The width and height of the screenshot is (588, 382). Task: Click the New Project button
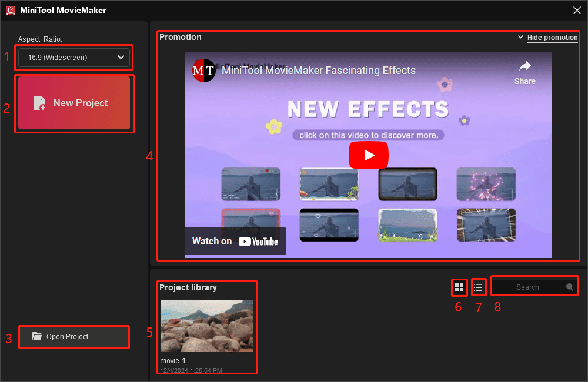point(74,103)
